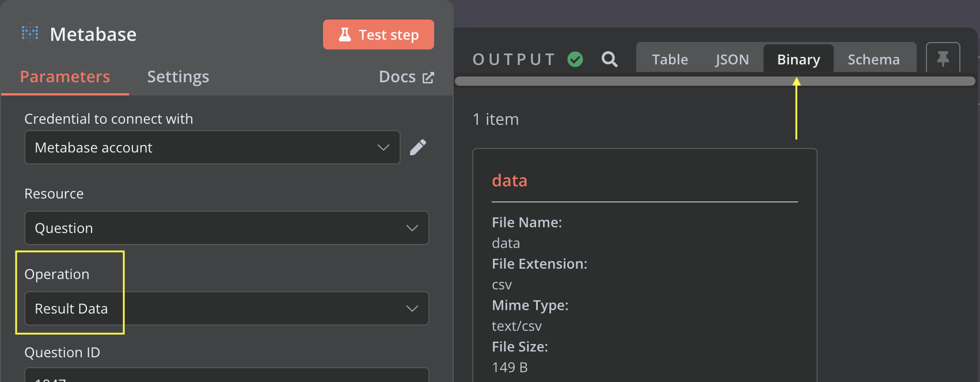Edit credential using the pencil icon
Image resolution: width=980 pixels, height=382 pixels.
(418, 147)
